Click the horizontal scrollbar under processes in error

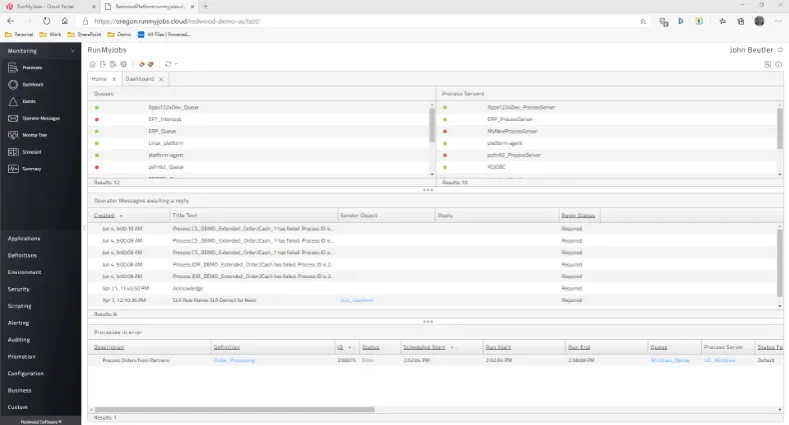(234, 409)
